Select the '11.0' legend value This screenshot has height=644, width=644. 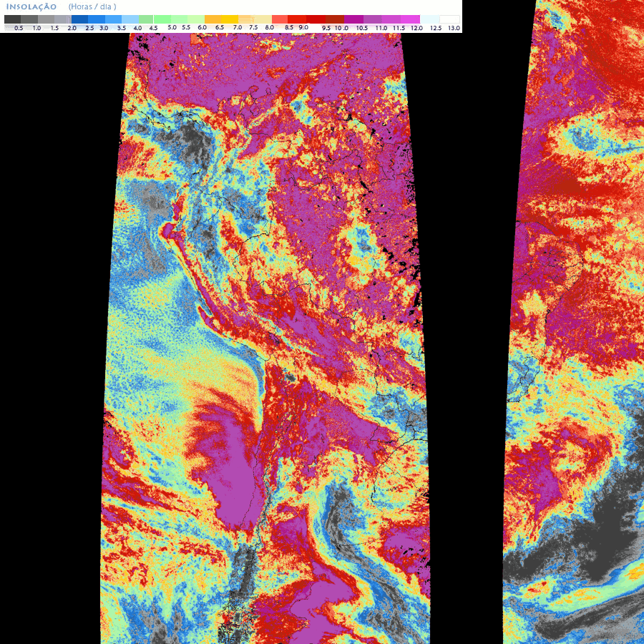pos(381,29)
